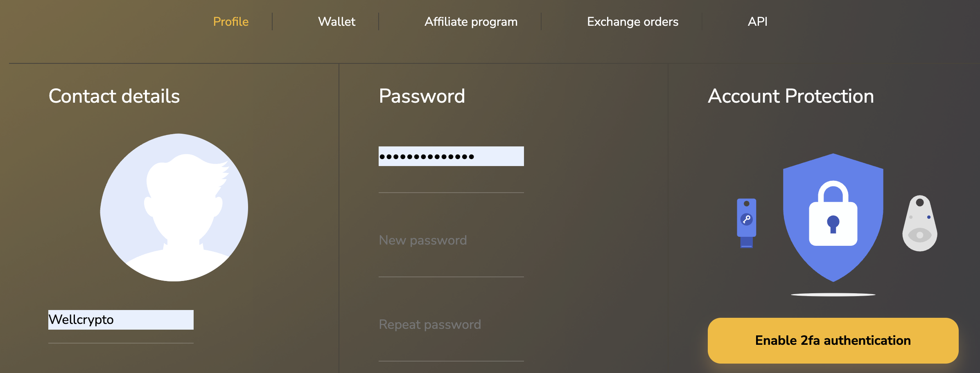
Task: Click the Account Protection heading
Action: (x=791, y=97)
